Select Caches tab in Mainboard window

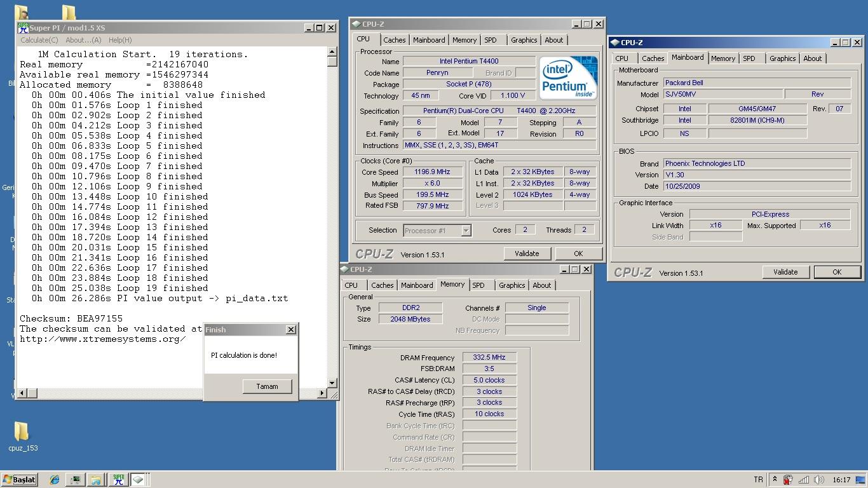click(653, 58)
